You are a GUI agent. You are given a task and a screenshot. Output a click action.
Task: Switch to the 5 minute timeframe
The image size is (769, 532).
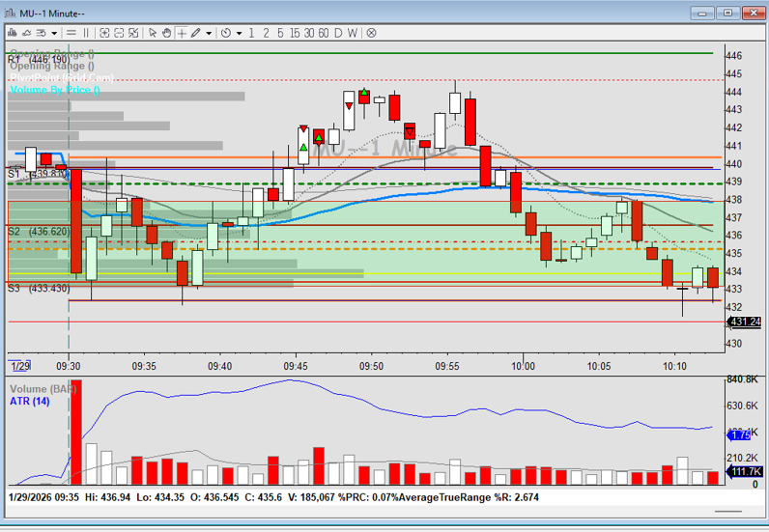click(280, 33)
